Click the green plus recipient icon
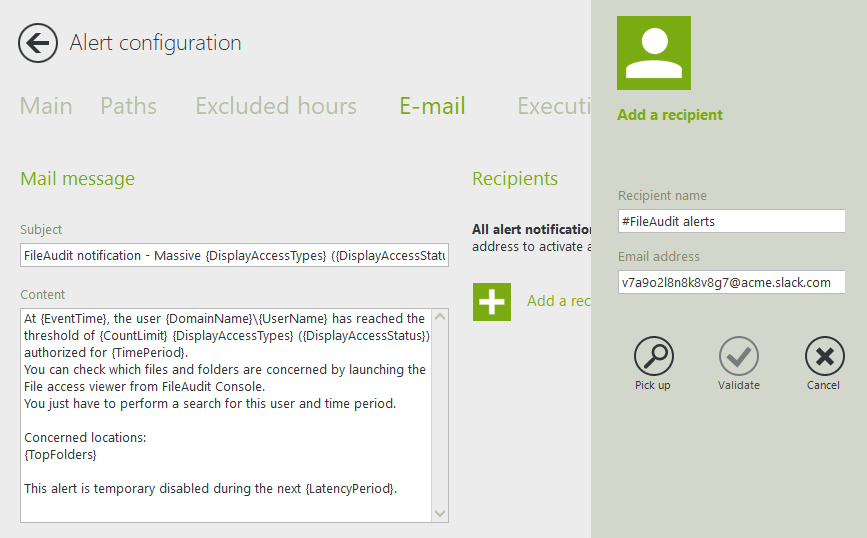This screenshot has width=867, height=538. (x=491, y=301)
